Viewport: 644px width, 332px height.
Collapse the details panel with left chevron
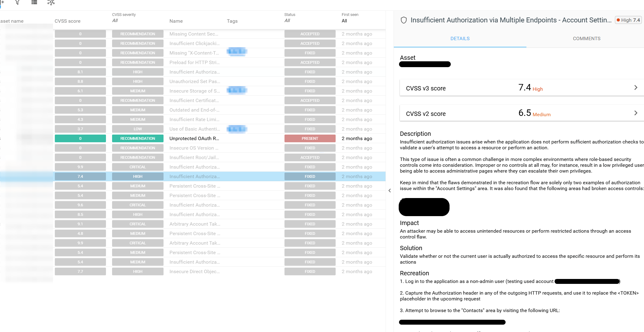point(390,191)
